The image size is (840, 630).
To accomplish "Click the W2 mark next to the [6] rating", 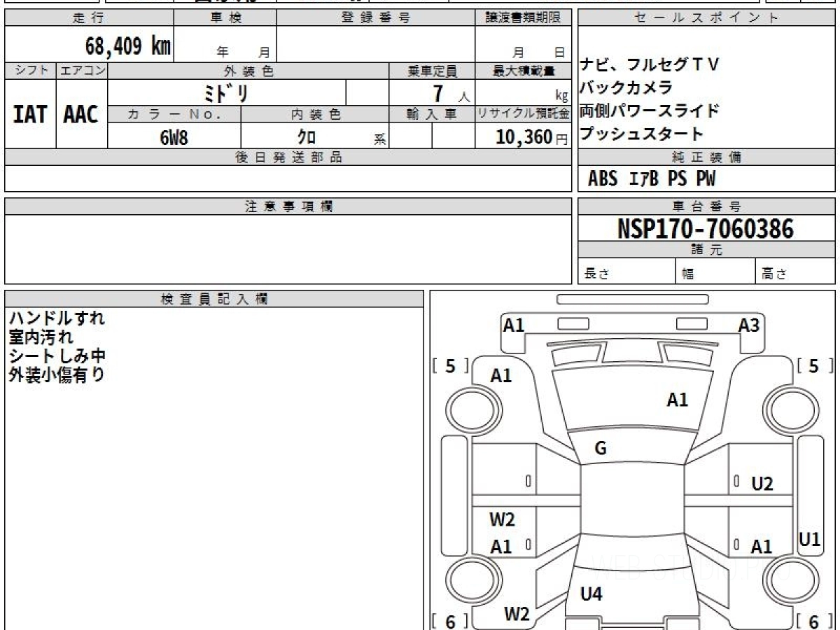I will tap(517, 615).
